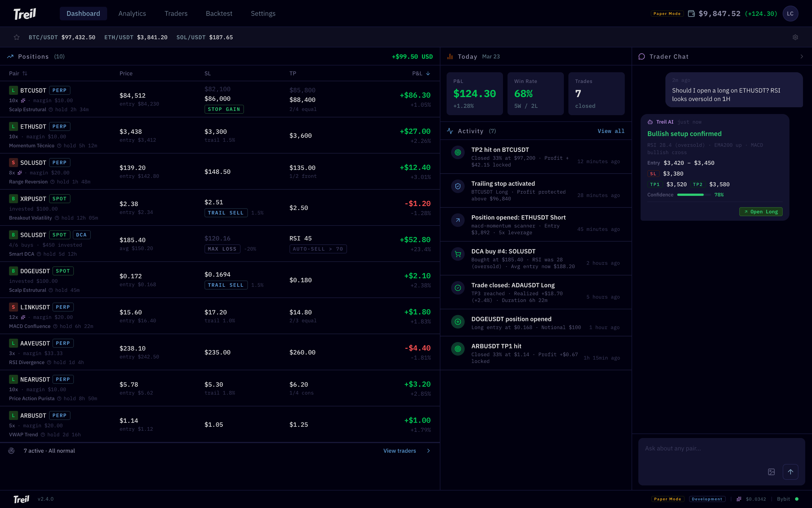Click the Positions trend icon
Viewport: 812px width, 508px height.
point(10,56)
